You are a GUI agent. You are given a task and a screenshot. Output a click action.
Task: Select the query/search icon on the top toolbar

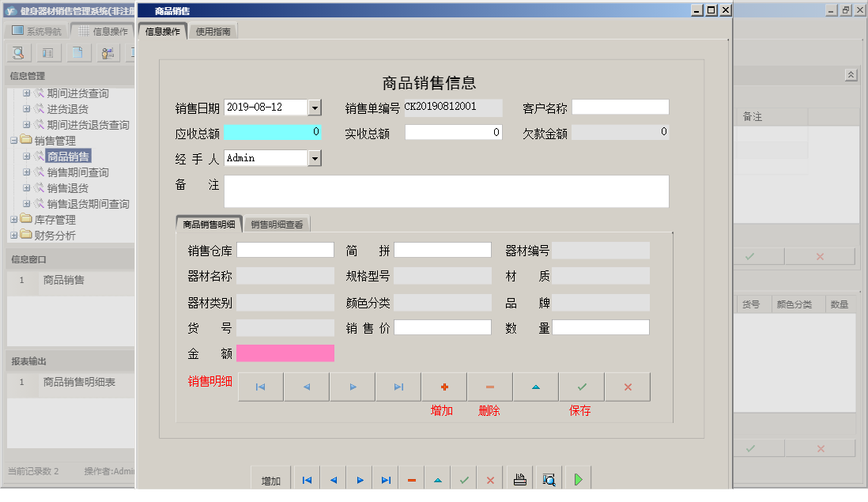tap(17, 51)
